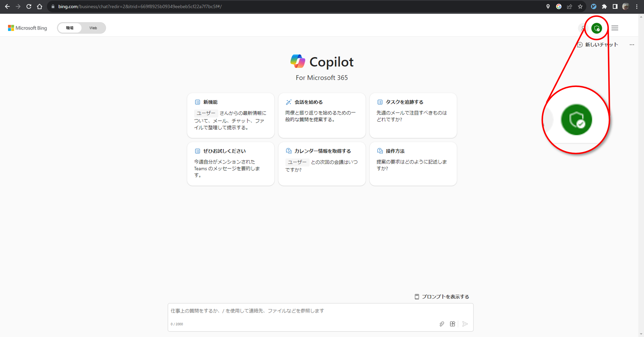The height and width of the screenshot is (337, 644).
Task: Click the location pin icon in address bar
Action: coord(548,6)
